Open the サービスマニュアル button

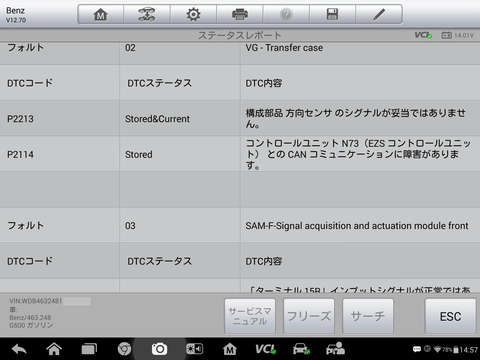pyautogui.click(x=250, y=316)
